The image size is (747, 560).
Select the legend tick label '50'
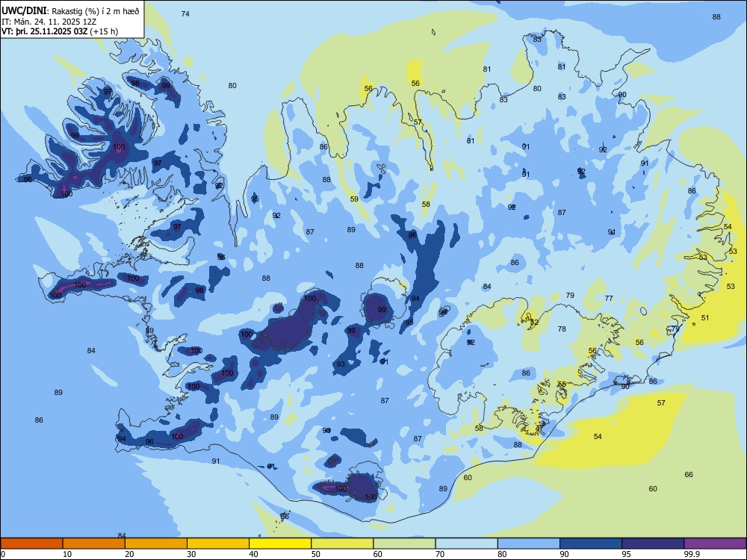[315, 554]
